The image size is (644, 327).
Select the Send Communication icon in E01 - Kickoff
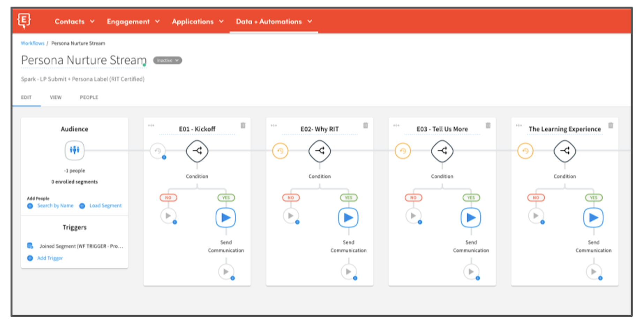click(226, 217)
